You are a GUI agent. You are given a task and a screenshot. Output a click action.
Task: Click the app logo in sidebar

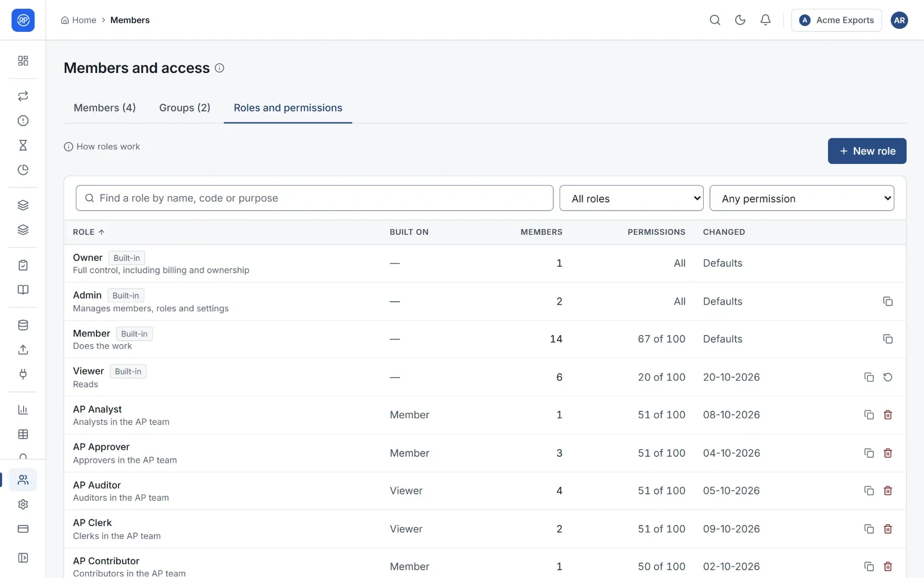(23, 20)
